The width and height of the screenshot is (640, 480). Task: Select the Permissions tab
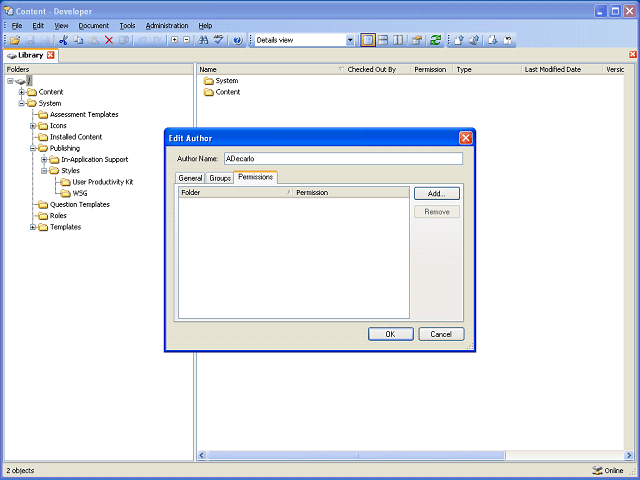pyautogui.click(x=256, y=177)
